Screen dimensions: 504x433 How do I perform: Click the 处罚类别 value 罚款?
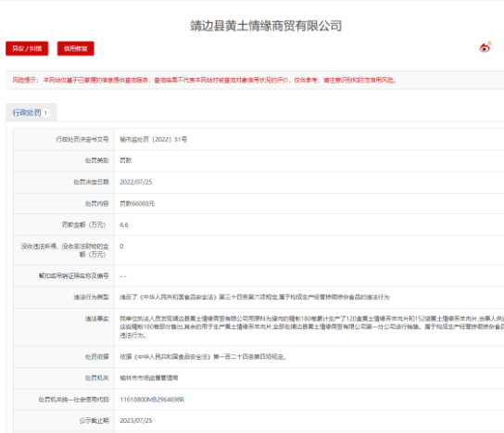click(x=126, y=160)
